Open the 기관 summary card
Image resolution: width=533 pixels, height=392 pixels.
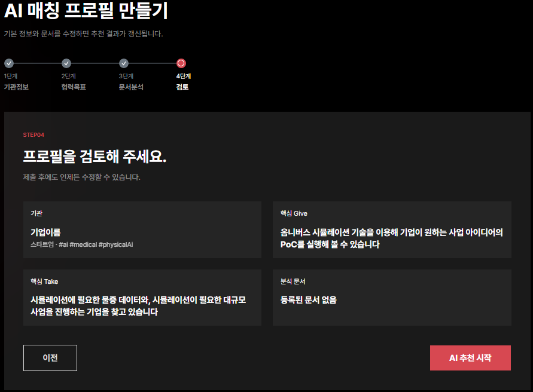pyautogui.click(x=142, y=229)
